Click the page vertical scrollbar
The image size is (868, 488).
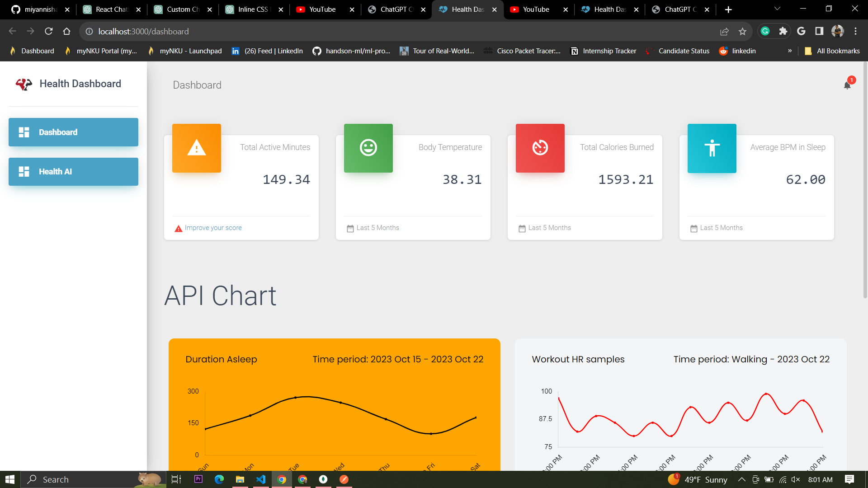click(865, 181)
